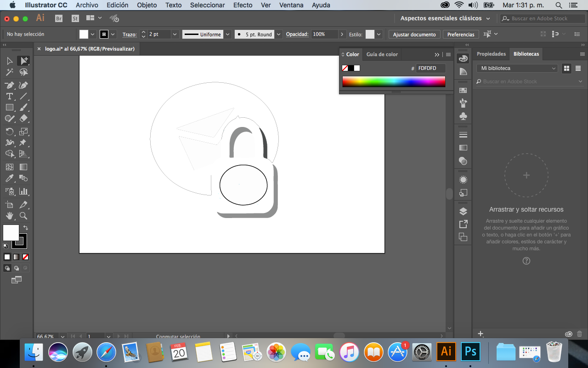This screenshot has height=368, width=588.
Task: Select the Gradient tool
Action: (x=23, y=167)
